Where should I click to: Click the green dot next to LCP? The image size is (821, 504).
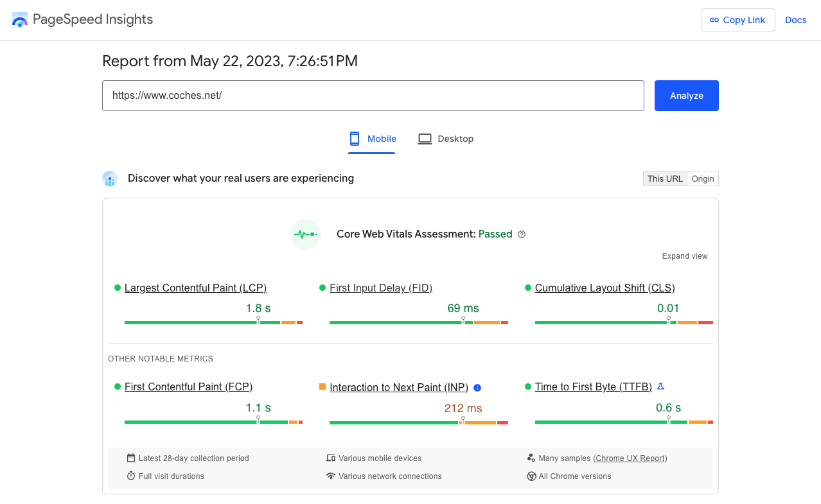pos(118,288)
